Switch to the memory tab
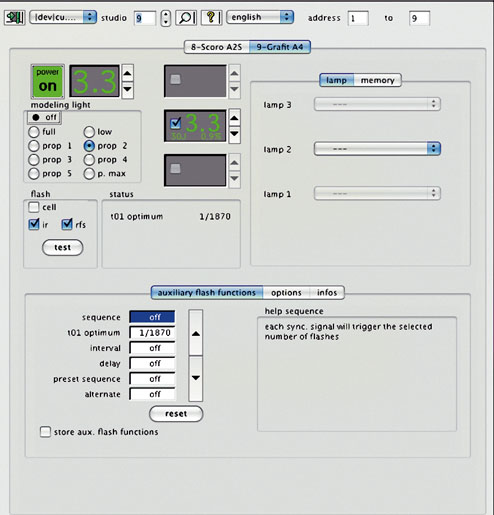 pos(377,80)
